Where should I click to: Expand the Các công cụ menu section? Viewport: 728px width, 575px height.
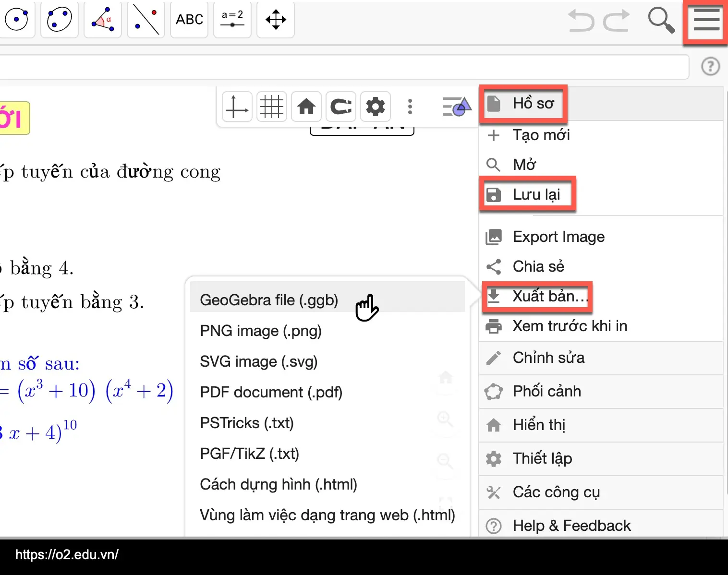tap(601, 492)
